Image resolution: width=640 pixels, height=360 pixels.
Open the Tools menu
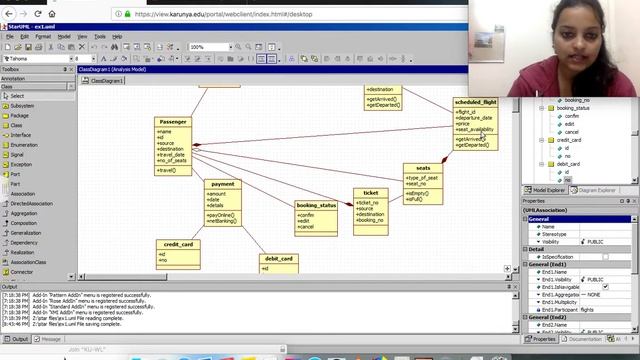point(100,36)
